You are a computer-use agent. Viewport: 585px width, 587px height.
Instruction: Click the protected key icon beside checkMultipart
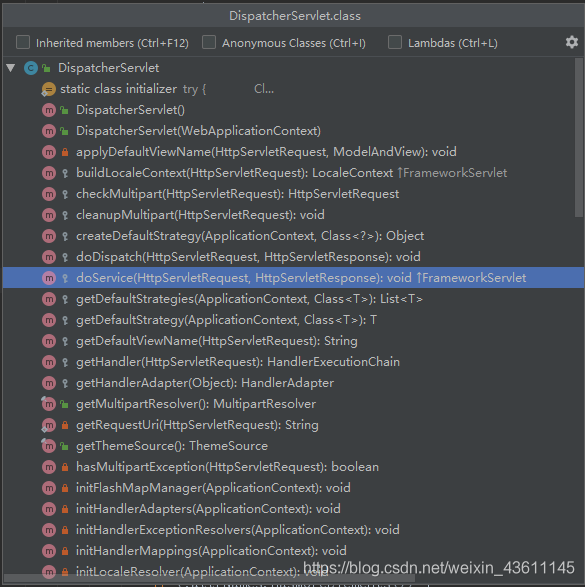coord(65,194)
